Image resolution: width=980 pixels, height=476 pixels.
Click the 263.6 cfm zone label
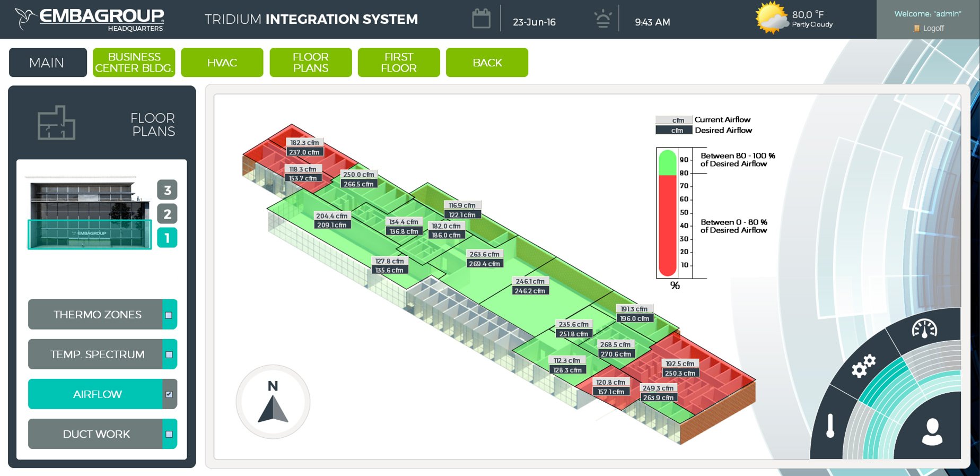tap(484, 254)
